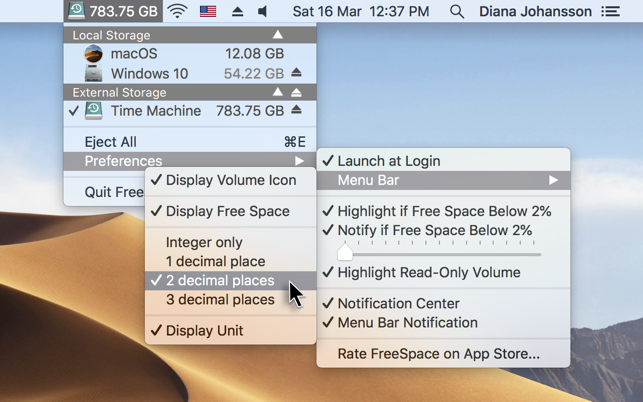This screenshot has height=402, width=643.
Task: Choose Eject All menu item
Action: coord(190,142)
